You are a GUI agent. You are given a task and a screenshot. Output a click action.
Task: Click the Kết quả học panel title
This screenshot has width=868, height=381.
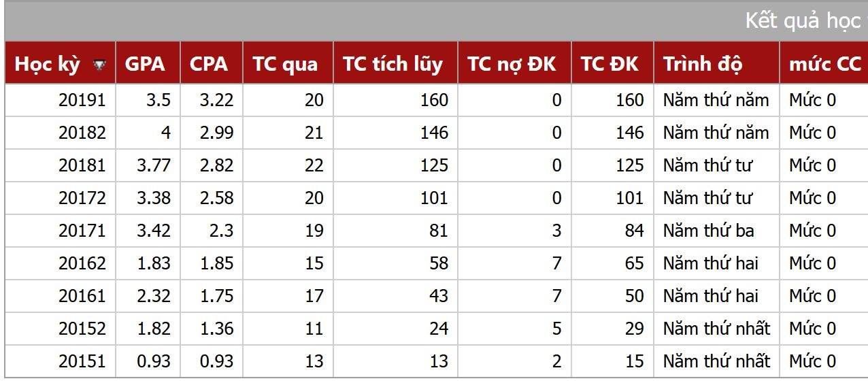pyautogui.click(x=803, y=20)
